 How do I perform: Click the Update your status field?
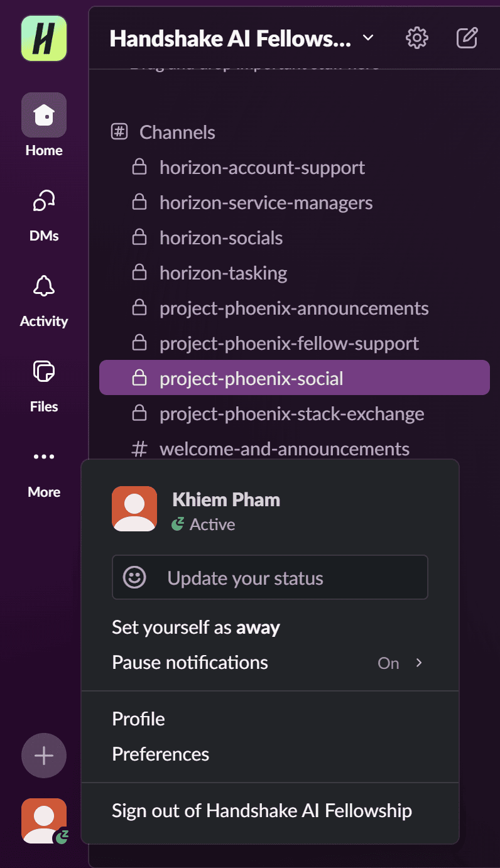(270, 578)
